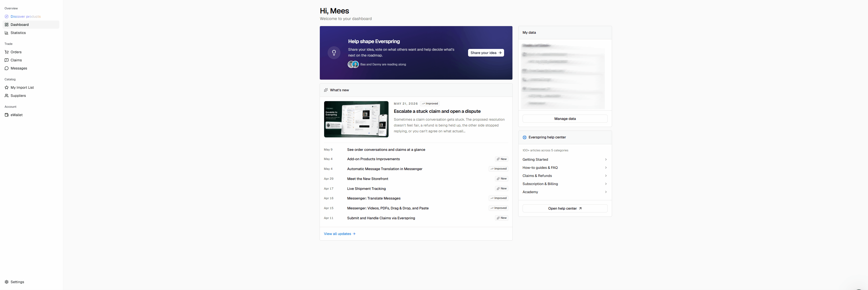Open the Escalate to Everspring thumbnail image

[356, 119]
